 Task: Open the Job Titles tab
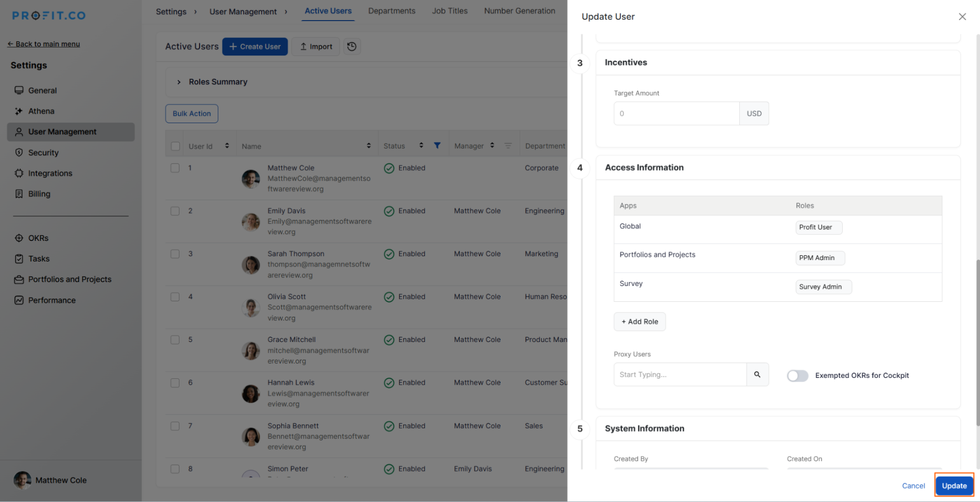coord(449,11)
